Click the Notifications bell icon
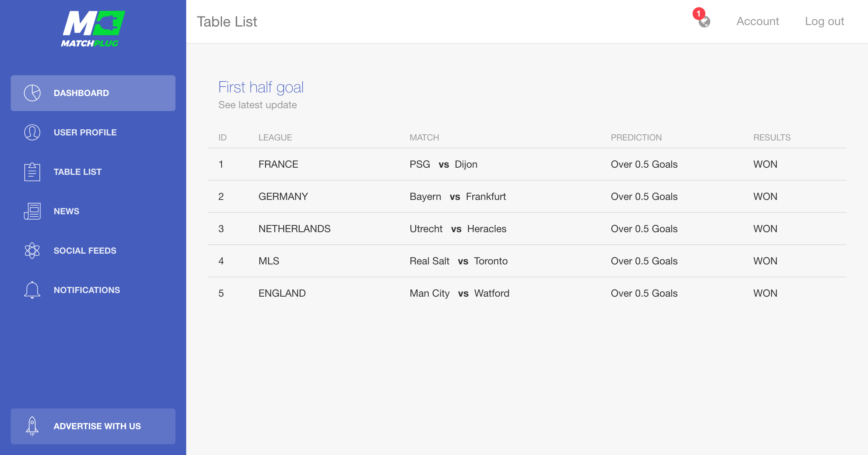Screen dimensions: 868x455 pos(32,290)
